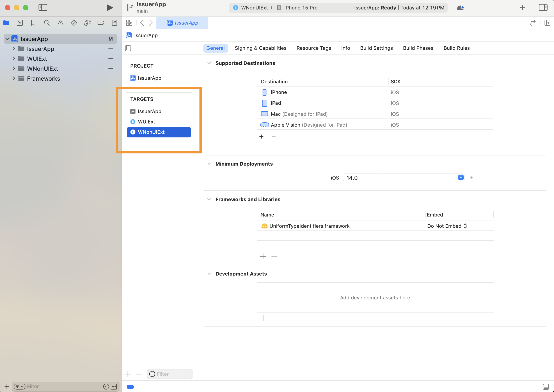Open the Find navigator magnifier

pyautogui.click(x=47, y=23)
